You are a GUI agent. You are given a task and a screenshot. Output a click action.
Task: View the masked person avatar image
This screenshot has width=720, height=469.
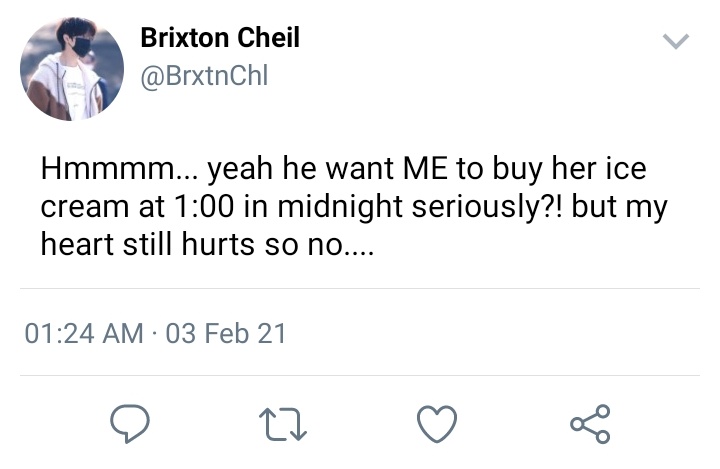pyautogui.click(x=72, y=69)
